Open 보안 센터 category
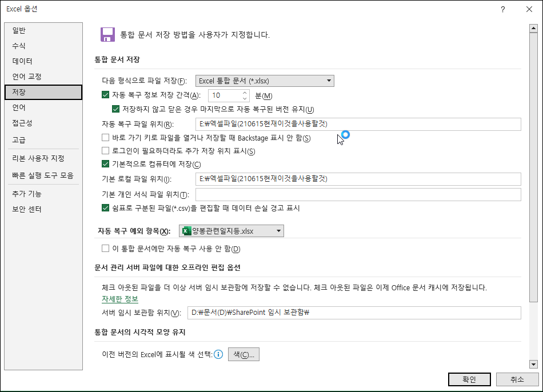This screenshot has height=392, width=543. point(43,209)
